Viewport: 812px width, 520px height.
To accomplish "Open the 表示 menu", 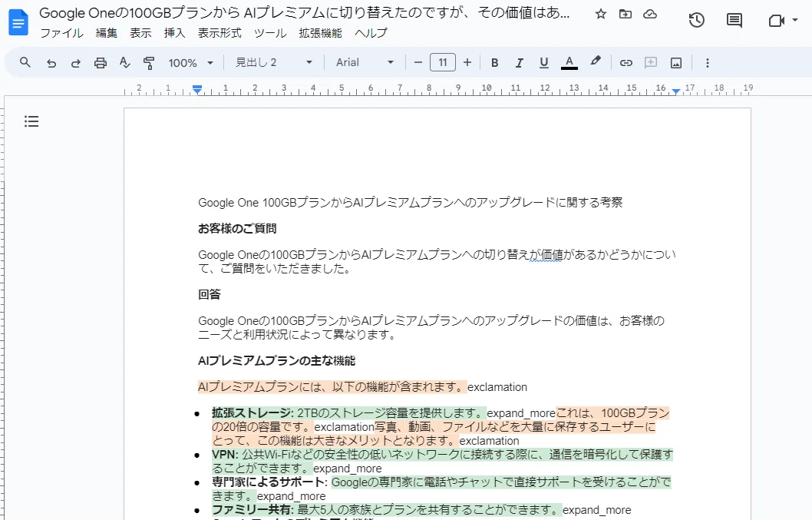I will click(x=140, y=33).
